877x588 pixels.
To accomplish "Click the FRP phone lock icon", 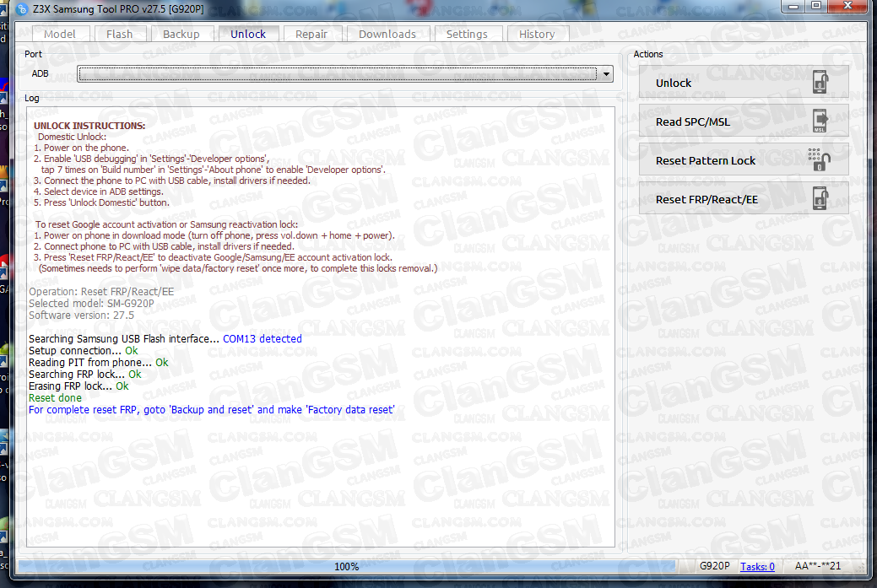I will point(820,199).
